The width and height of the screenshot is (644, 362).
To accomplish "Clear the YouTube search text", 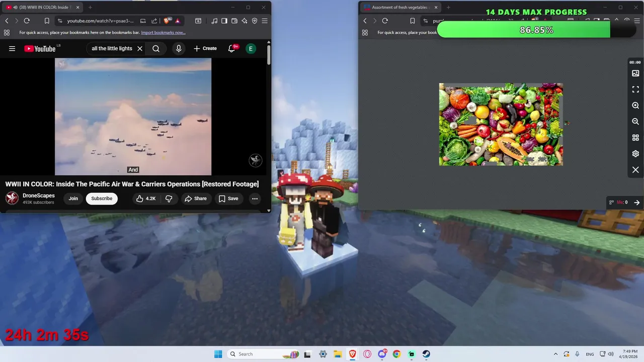I will pyautogui.click(x=140, y=49).
